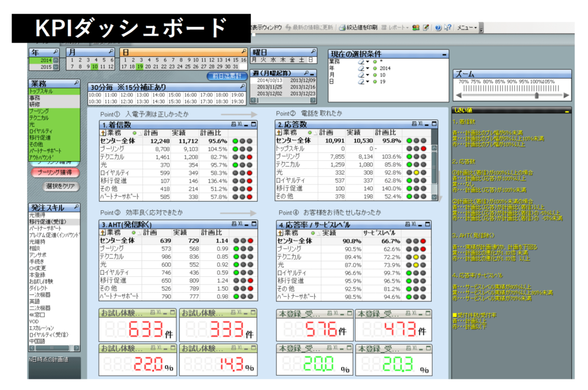Click the ズーム slider handle
The image size is (588, 390).
[536, 96]
